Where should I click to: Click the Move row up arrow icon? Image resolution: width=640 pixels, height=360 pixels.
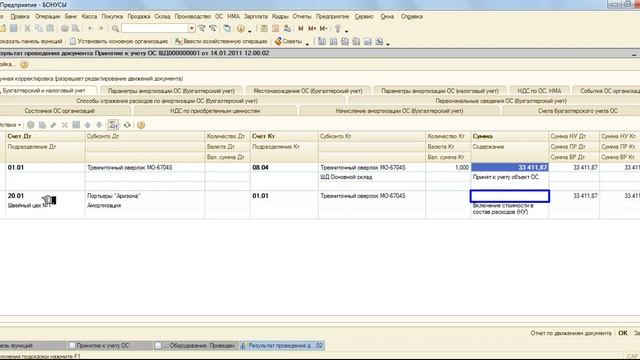tap(87, 125)
